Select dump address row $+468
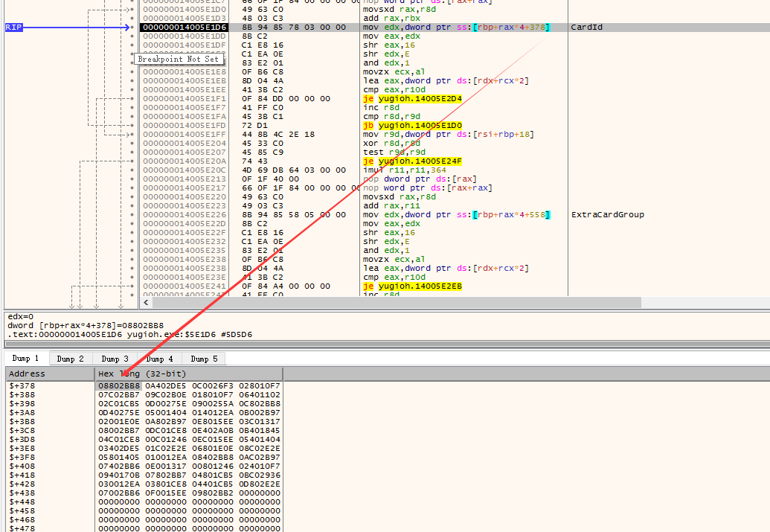The height and width of the screenshot is (532, 770). pyautogui.click(x=22, y=519)
